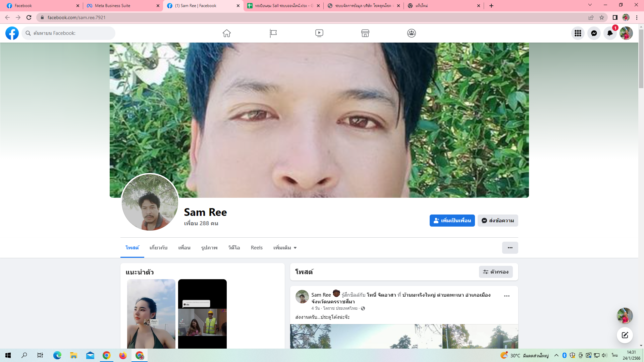Click the new message compose icon
644x362 pixels.
pos(625,335)
